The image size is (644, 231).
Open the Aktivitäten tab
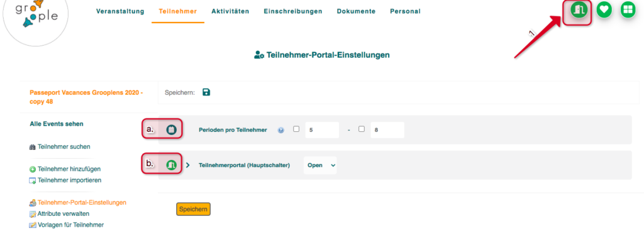[x=230, y=11]
